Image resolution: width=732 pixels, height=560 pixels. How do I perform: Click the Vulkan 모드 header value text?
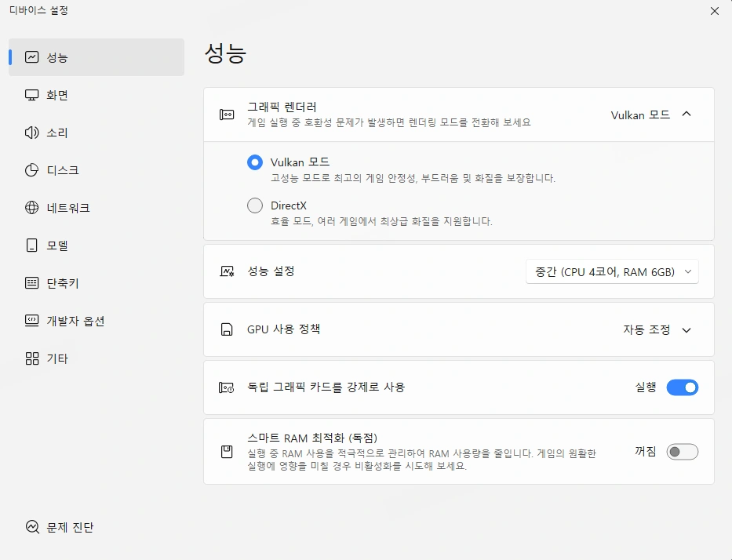(640, 115)
